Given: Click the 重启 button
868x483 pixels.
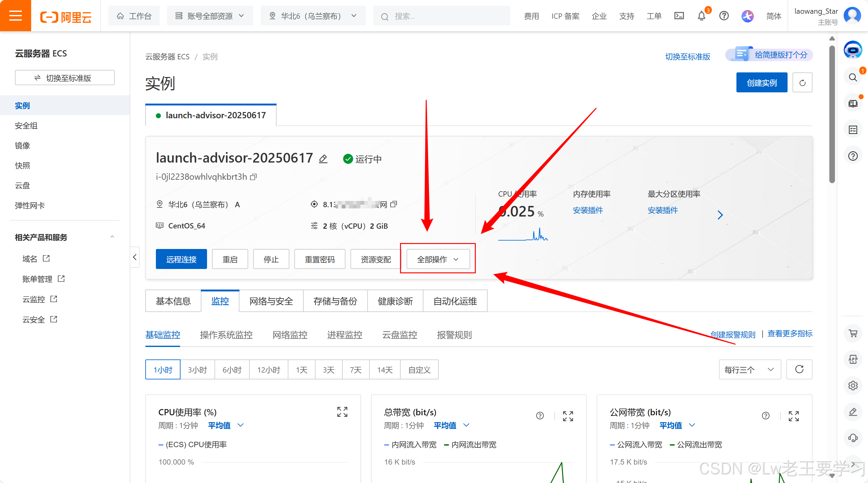Looking at the screenshot, I should point(230,259).
